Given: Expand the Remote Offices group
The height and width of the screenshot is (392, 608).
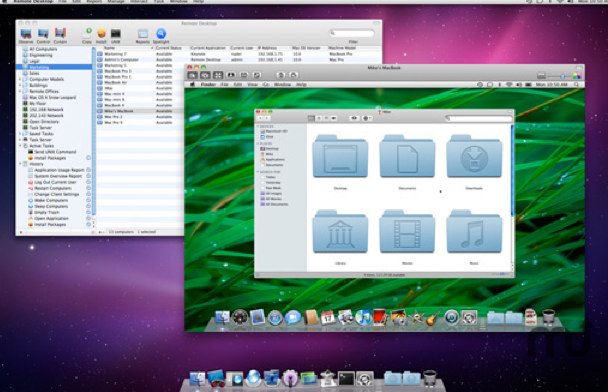Looking at the screenshot, I should pos(20,92).
